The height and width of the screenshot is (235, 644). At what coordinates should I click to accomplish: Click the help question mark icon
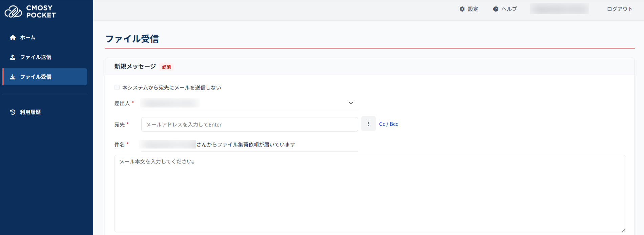point(496,9)
